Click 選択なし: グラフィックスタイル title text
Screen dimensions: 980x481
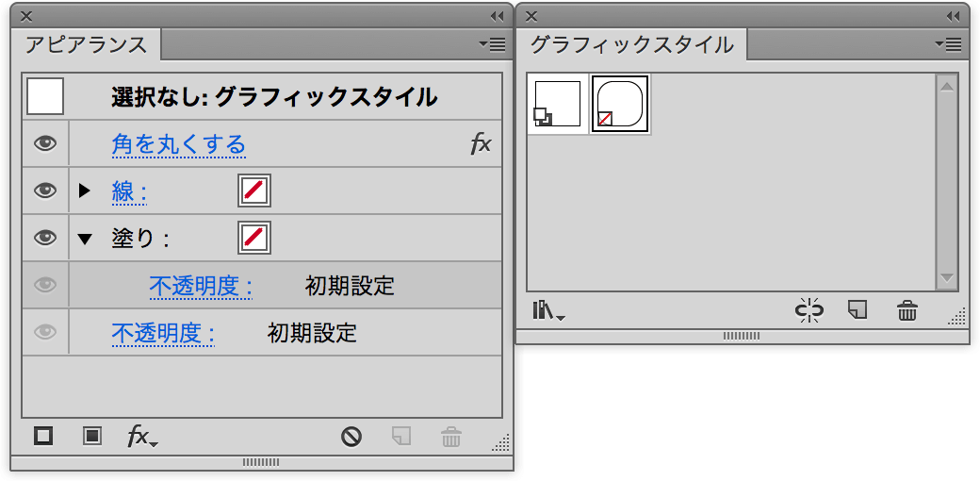(x=274, y=97)
